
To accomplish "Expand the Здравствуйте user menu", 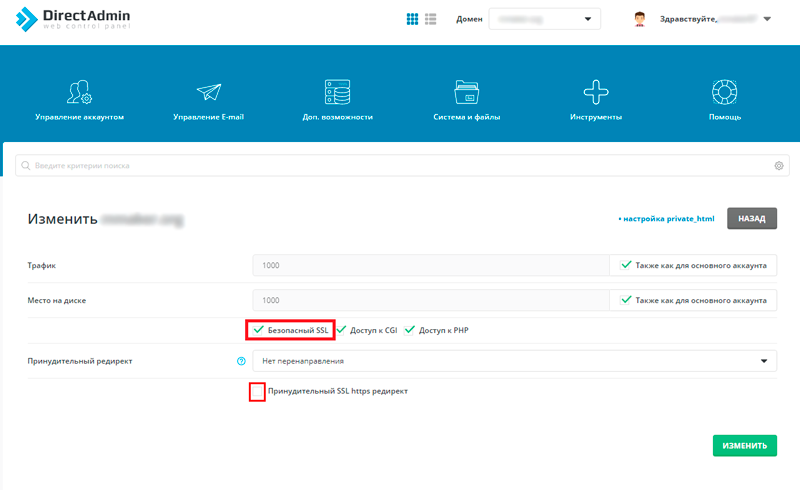I will tap(766, 19).
